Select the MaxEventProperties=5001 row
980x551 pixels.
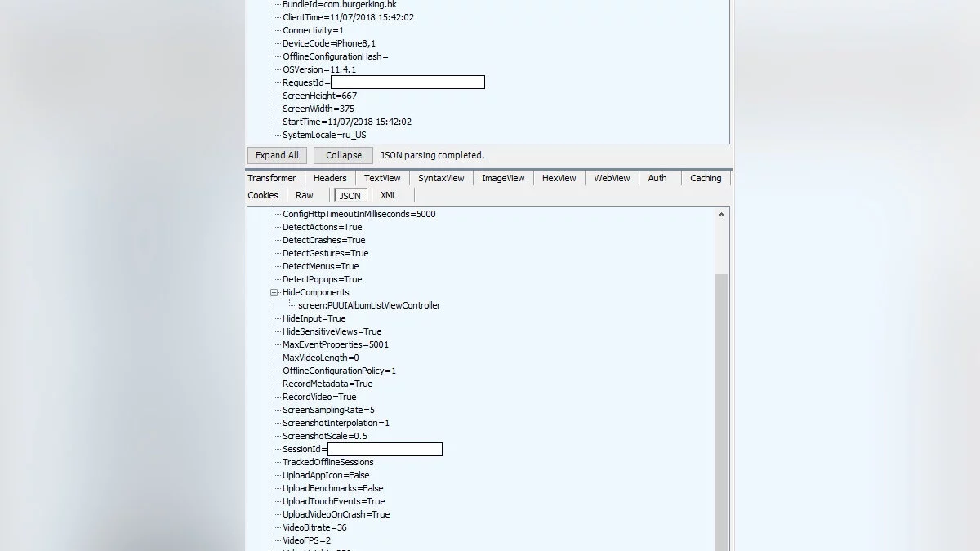[336, 344]
